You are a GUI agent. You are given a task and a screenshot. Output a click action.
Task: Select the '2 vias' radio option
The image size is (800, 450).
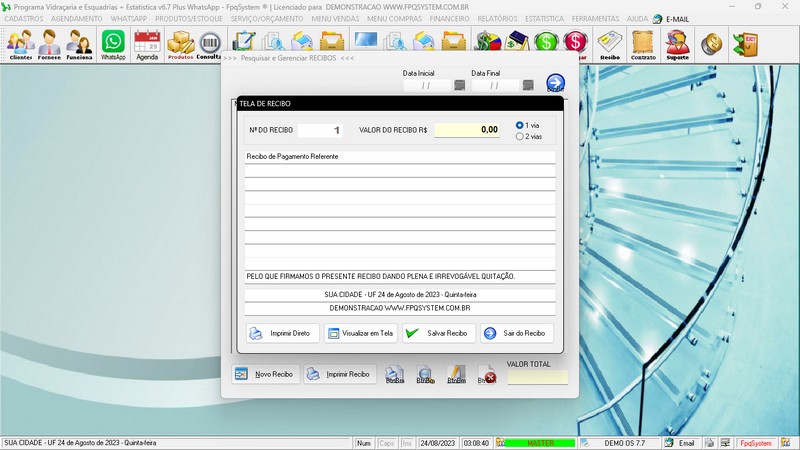[520, 136]
